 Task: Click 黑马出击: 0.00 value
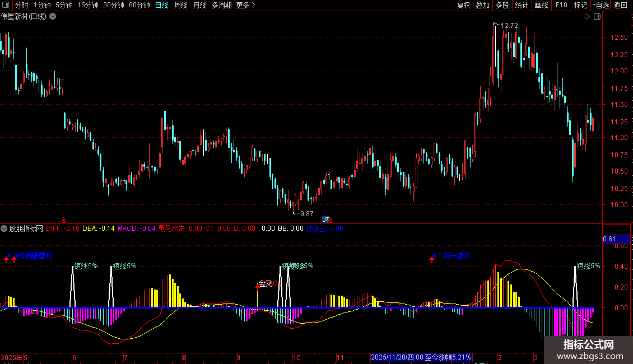click(x=180, y=228)
